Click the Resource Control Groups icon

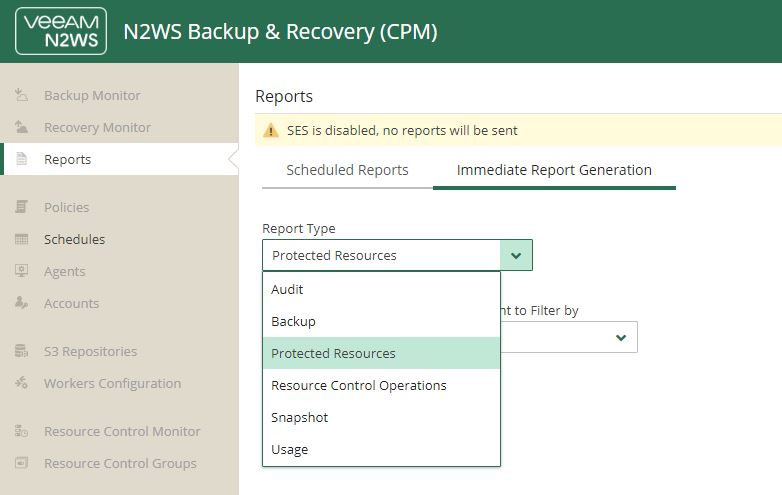click(21, 463)
